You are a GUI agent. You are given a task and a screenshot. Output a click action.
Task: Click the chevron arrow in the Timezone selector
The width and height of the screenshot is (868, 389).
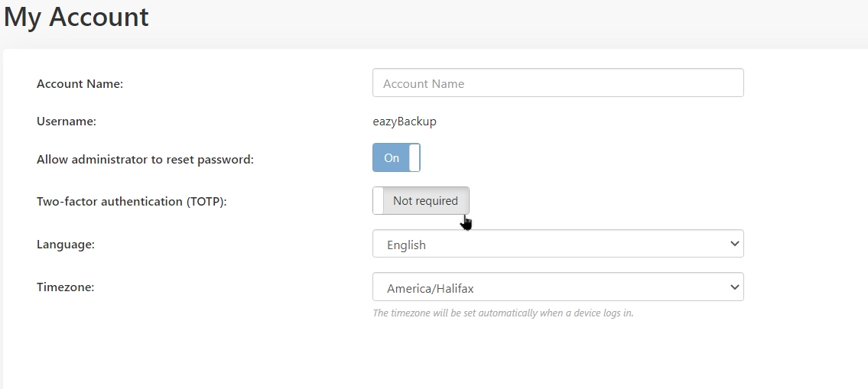tap(735, 287)
